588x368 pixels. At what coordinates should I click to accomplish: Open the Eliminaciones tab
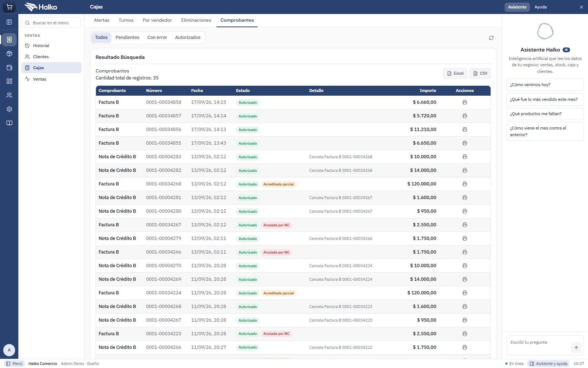point(196,20)
